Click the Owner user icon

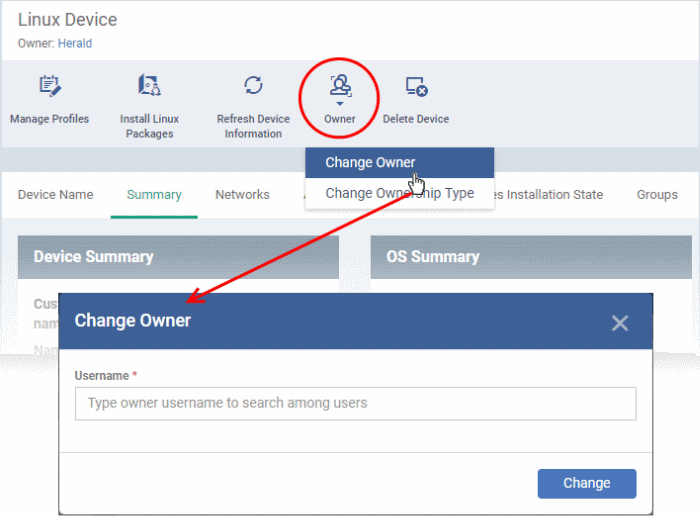point(340,86)
